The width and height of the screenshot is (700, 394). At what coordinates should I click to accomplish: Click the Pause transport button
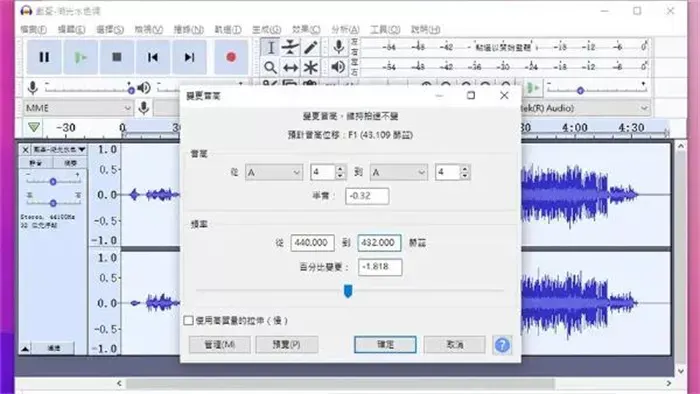[44, 57]
